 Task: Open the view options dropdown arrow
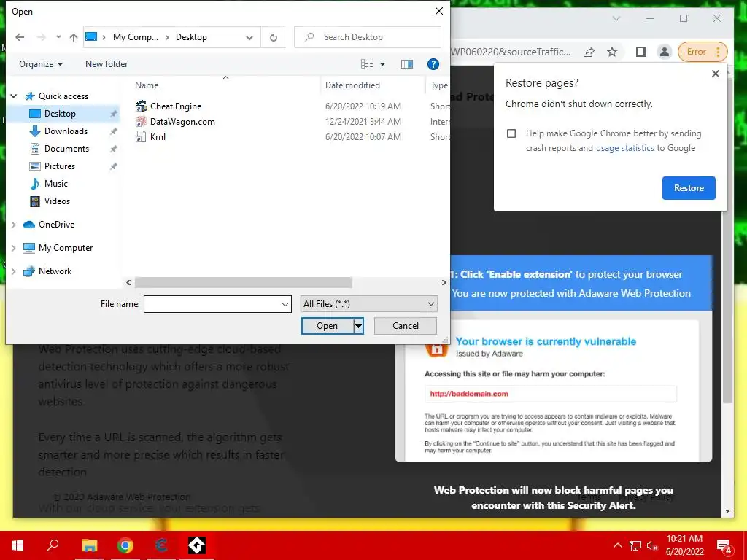point(382,64)
